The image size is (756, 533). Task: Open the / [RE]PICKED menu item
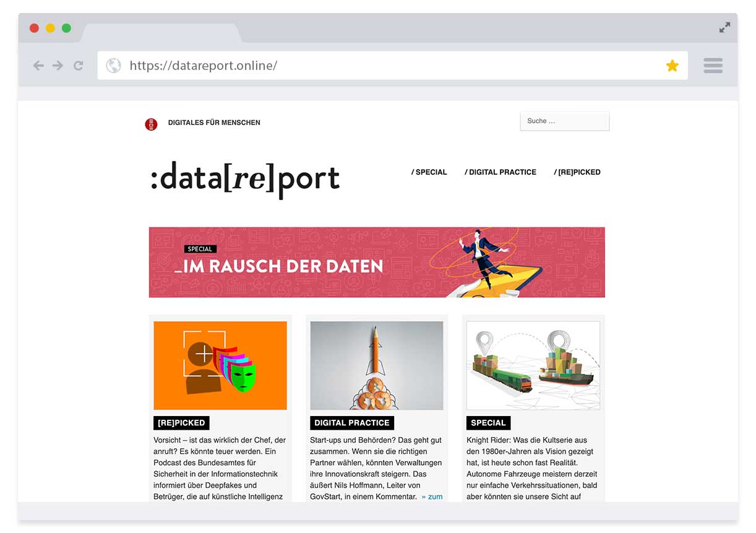(x=577, y=172)
